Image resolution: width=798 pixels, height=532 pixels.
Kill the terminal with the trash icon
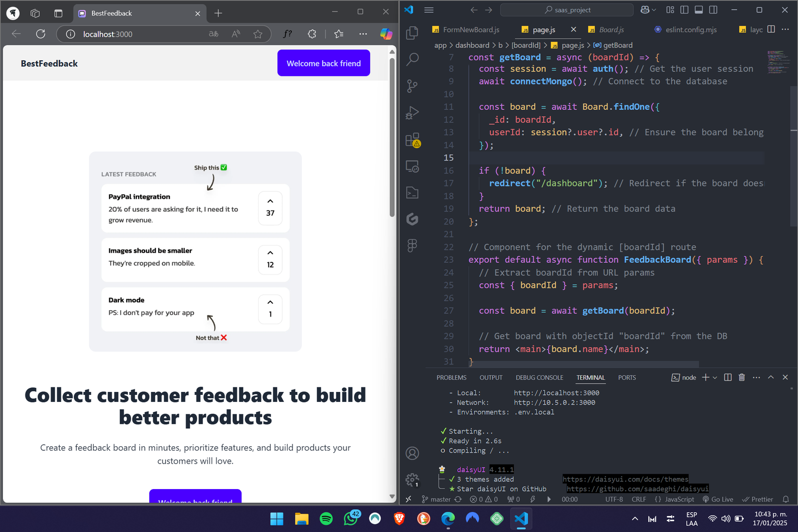point(742,377)
